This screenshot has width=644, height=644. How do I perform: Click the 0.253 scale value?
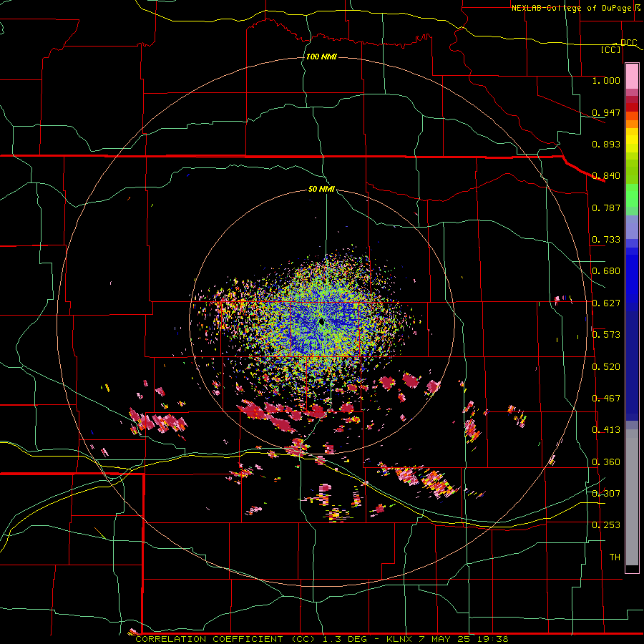point(606,525)
